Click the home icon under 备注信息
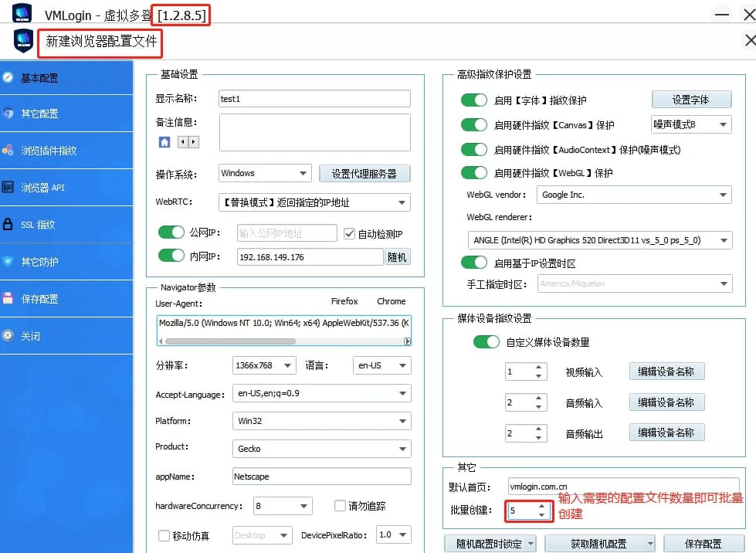 [x=164, y=142]
